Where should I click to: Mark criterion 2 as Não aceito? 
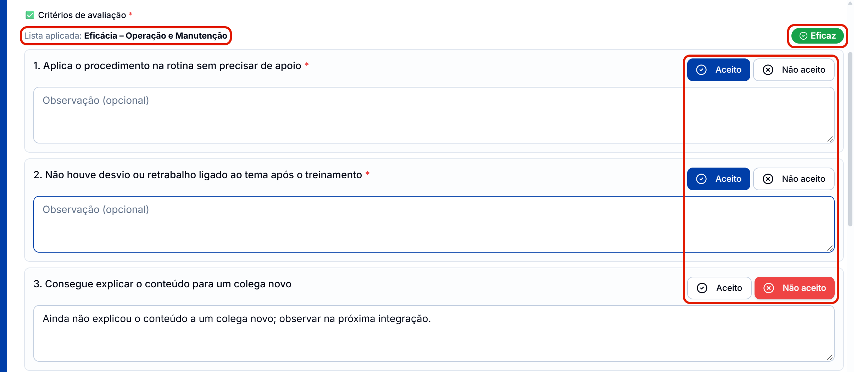(794, 179)
